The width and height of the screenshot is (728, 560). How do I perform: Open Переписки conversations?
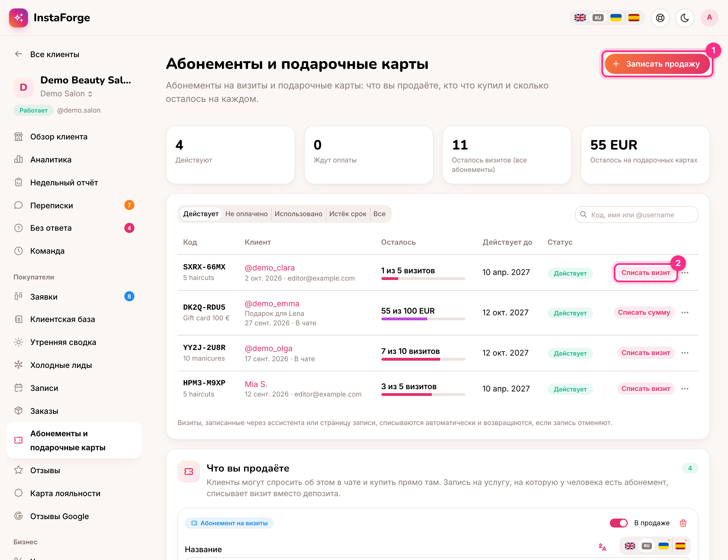(x=74, y=205)
